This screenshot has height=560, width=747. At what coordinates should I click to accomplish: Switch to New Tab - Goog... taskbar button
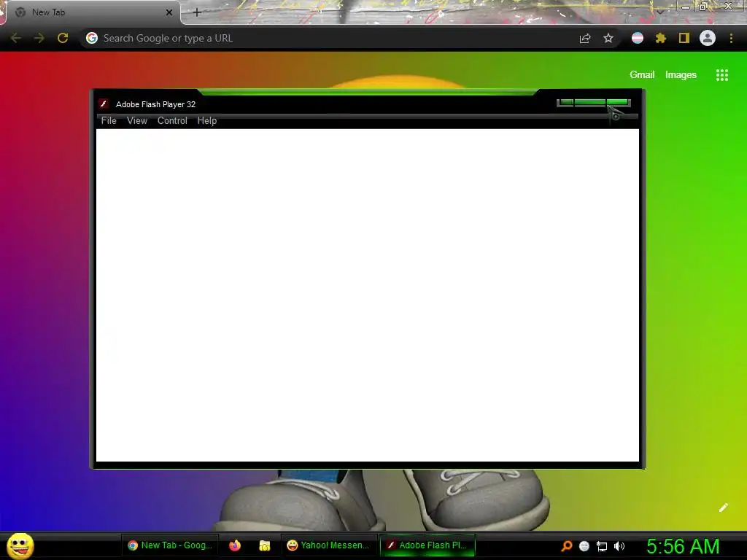click(170, 545)
